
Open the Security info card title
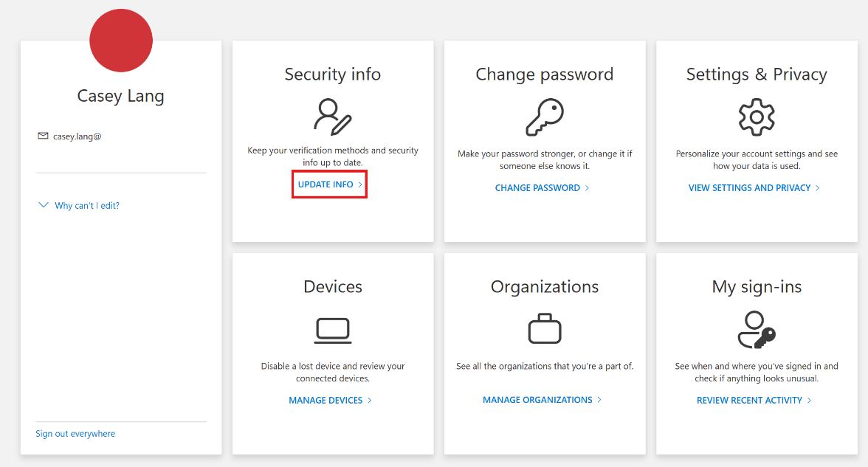333,74
